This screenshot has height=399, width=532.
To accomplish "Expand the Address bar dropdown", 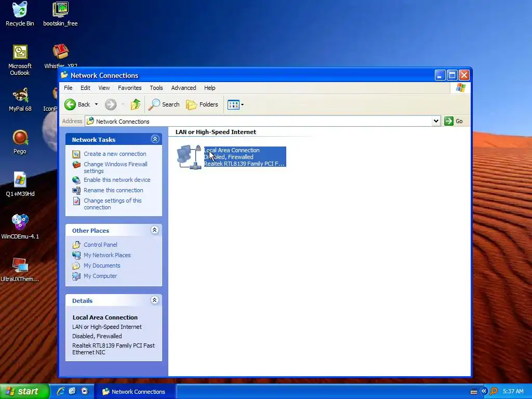I will click(436, 121).
